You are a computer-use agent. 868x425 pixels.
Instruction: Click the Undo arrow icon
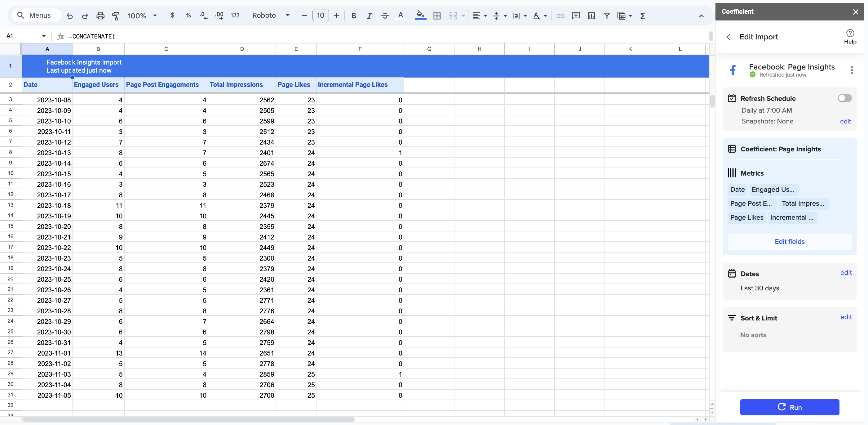point(70,16)
